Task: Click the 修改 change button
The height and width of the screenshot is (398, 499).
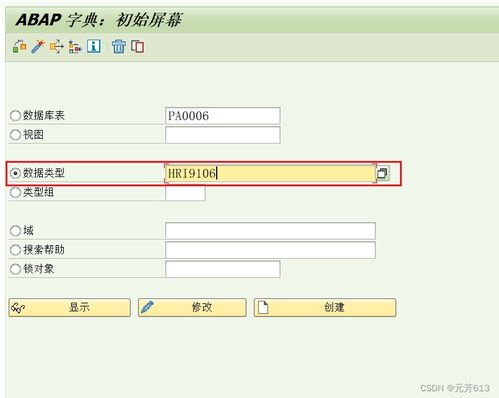Action: click(x=192, y=307)
